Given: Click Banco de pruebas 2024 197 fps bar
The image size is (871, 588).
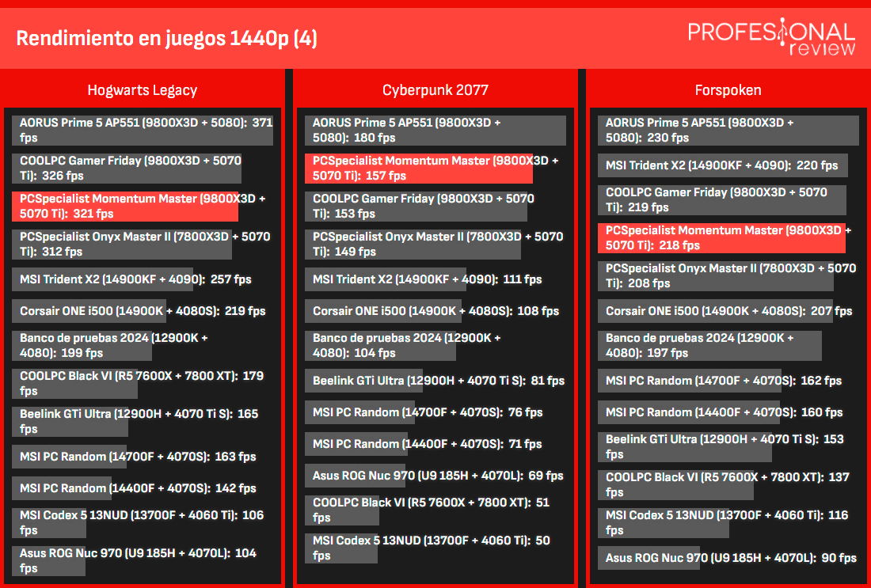Looking at the screenshot, I should coord(709,345).
